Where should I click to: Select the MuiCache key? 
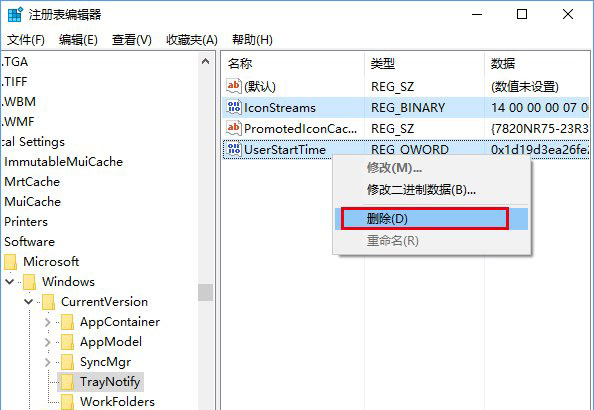[x=32, y=202]
